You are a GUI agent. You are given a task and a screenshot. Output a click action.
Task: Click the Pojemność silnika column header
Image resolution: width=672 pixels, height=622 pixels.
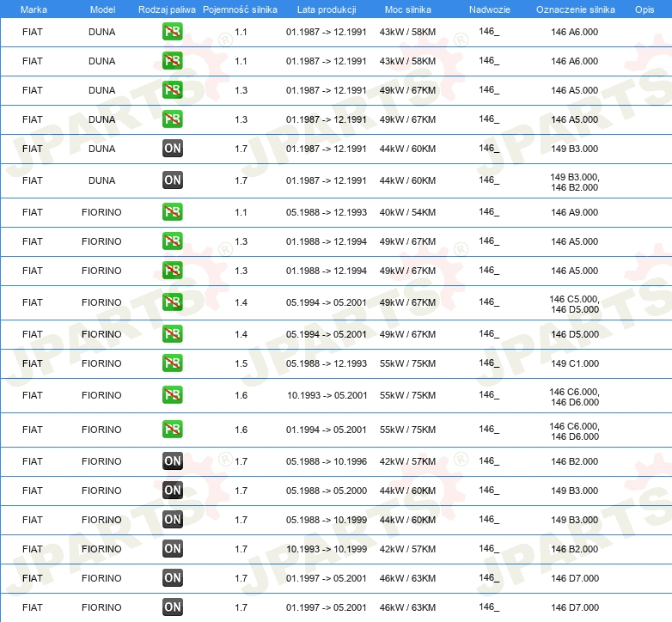click(240, 9)
